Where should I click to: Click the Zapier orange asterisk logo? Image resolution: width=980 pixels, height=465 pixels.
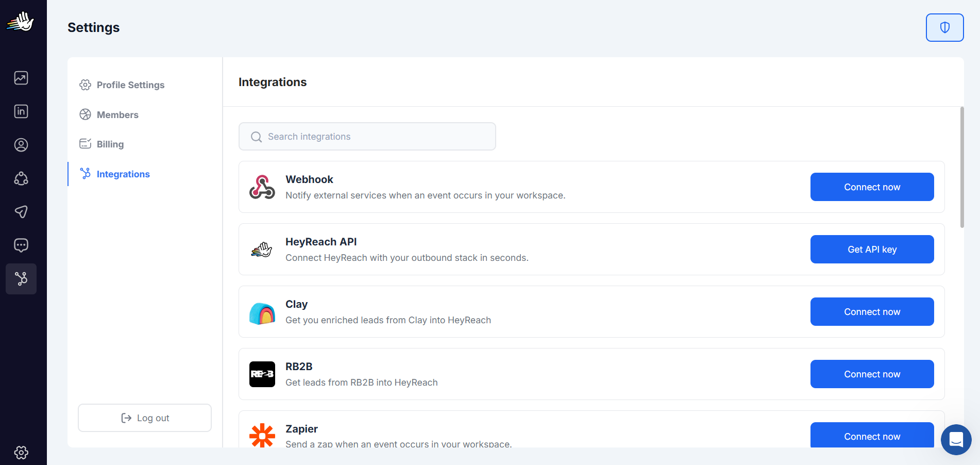[x=262, y=436]
